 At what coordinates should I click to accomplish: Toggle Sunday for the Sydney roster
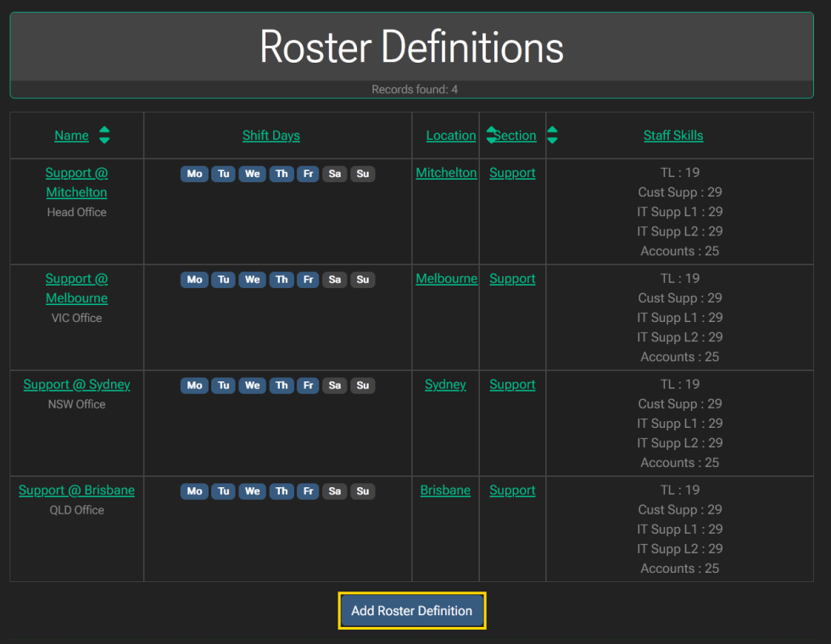click(x=363, y=386)
